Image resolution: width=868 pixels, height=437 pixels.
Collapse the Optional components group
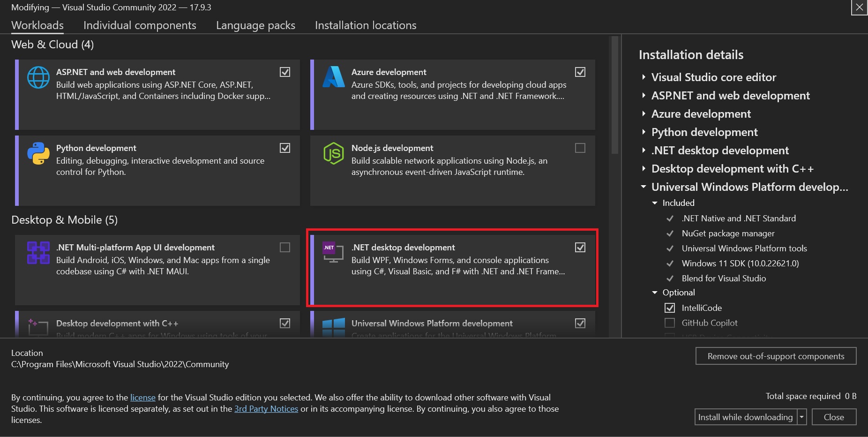[x=655, y=293]
